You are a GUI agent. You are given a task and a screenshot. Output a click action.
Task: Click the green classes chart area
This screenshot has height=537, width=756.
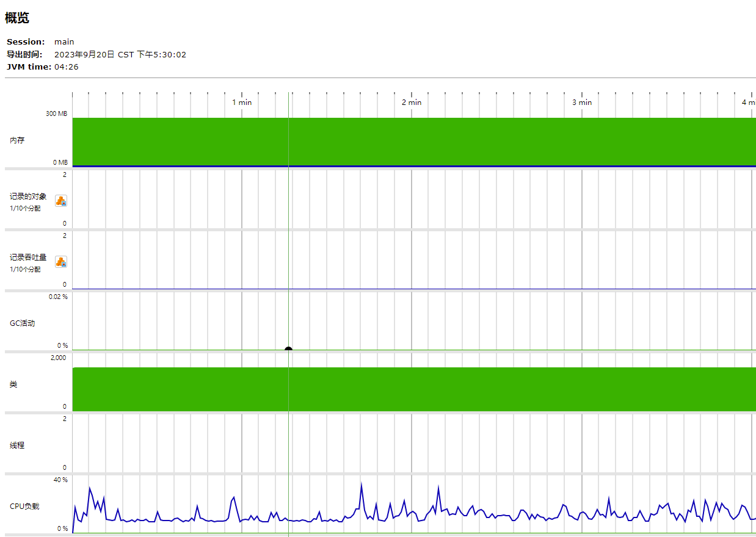(x=414, y=389)
